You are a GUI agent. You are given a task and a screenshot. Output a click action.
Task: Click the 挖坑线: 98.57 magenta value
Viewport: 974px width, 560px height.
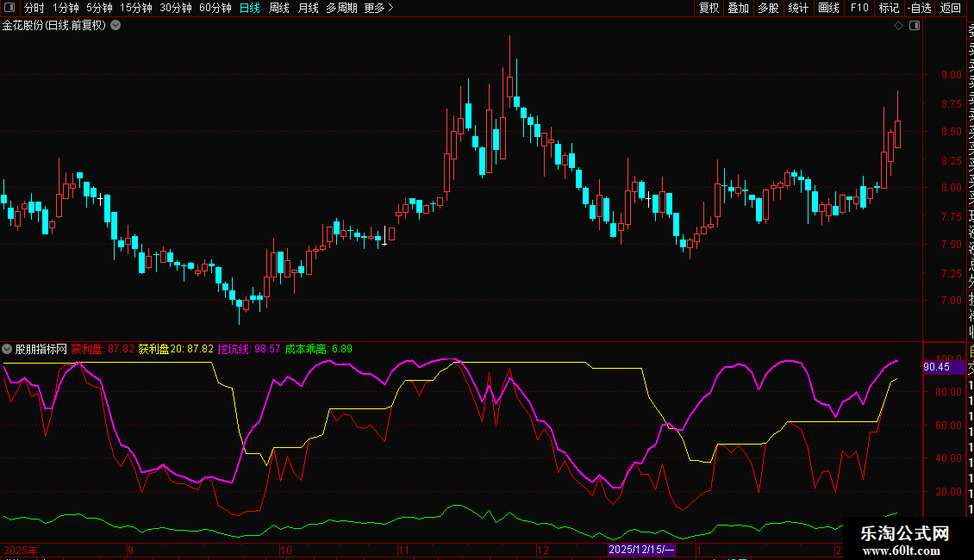click(249, 349)
